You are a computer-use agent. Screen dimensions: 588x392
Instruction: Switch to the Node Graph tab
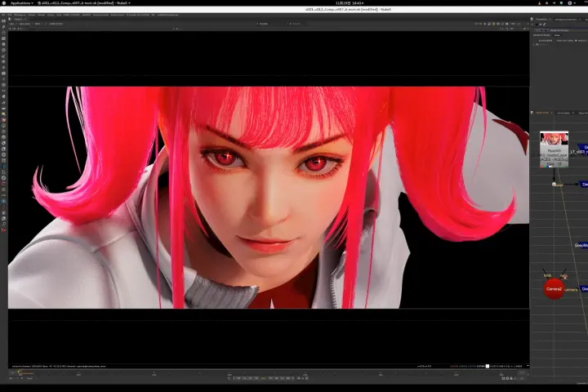click(542, 113)
